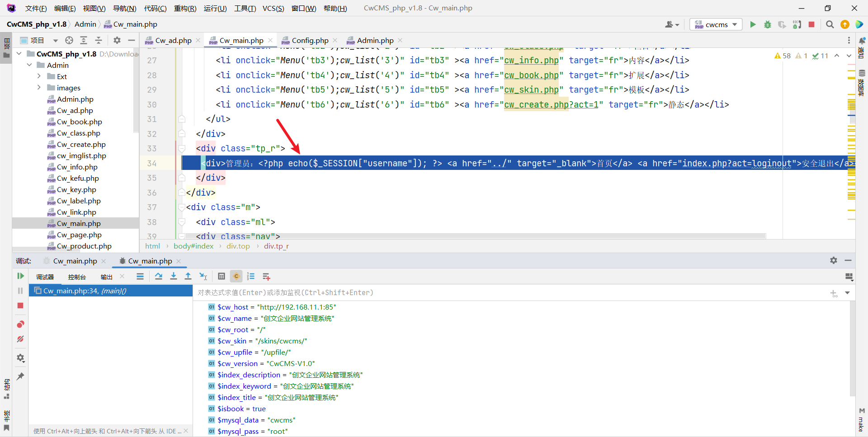Step out of the current function
Image resolution: width=868 pixels, height=437 pixels.
pos(188,276)
